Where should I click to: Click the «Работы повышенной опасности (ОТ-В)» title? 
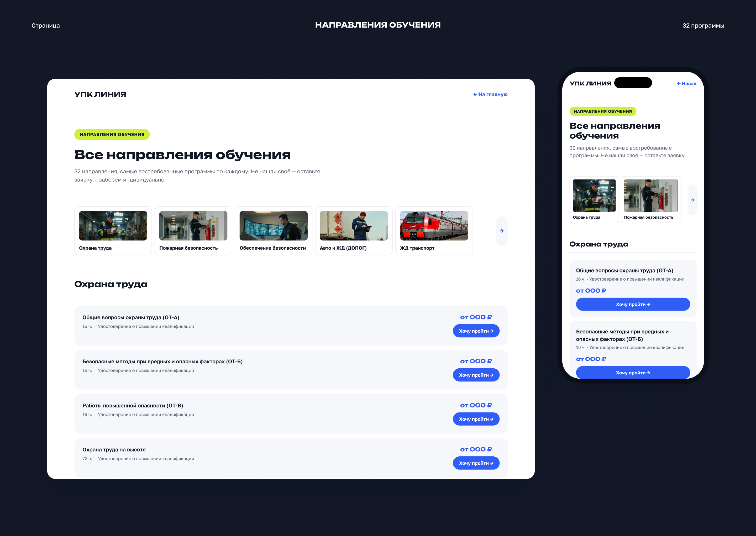pyautogui.click(x=133, y=406)
